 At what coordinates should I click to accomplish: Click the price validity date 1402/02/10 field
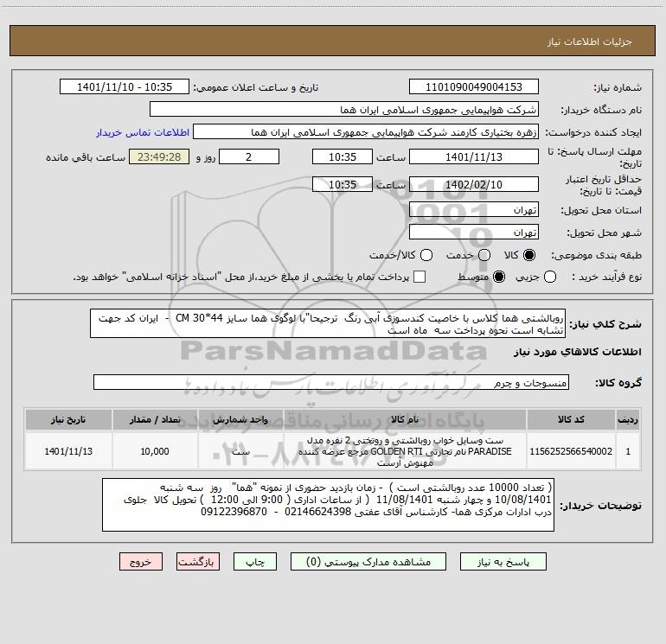coord(474,184)
